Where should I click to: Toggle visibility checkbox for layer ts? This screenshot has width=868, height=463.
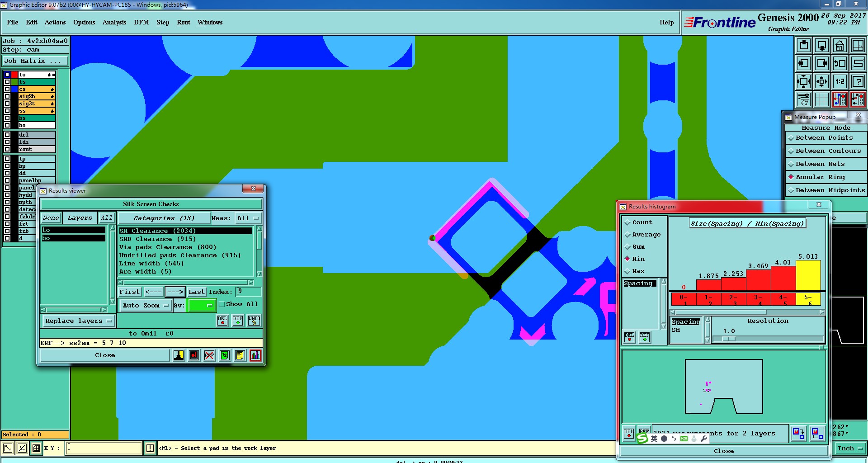click(x=7, y=82)
